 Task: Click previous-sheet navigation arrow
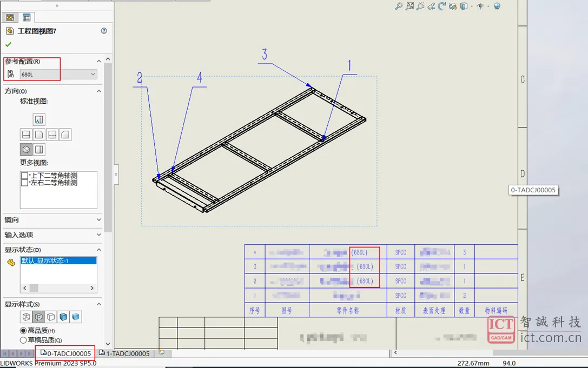13,353
